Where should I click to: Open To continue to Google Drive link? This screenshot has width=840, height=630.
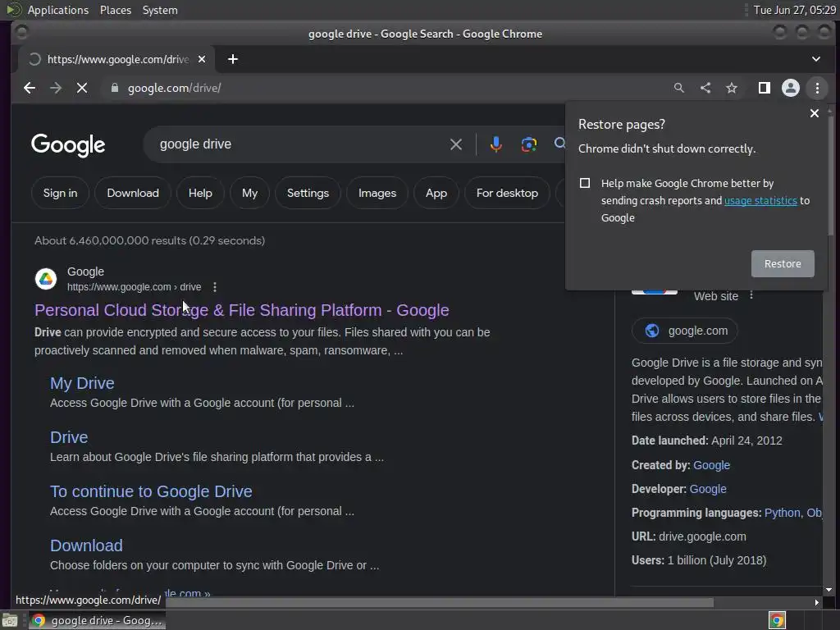tap(151, 491)
